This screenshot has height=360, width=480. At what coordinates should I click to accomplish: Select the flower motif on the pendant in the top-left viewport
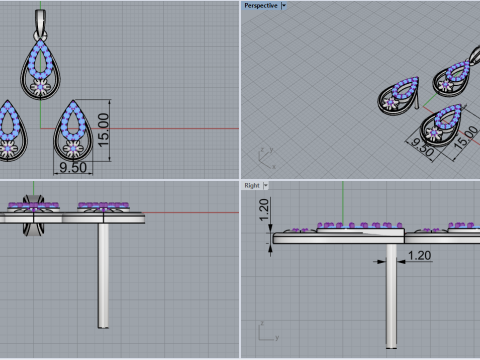[x=40, y=87]
